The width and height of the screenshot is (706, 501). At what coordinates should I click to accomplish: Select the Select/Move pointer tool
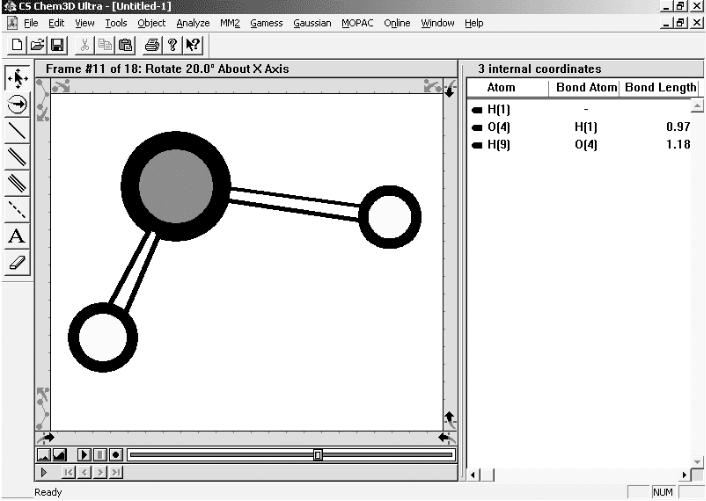click(17, 78)
